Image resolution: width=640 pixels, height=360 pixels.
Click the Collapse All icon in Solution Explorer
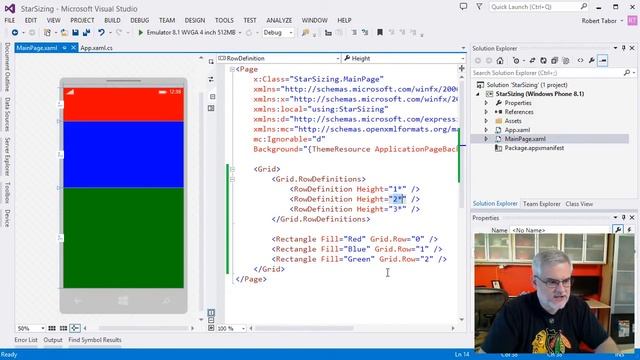point(554,60)
